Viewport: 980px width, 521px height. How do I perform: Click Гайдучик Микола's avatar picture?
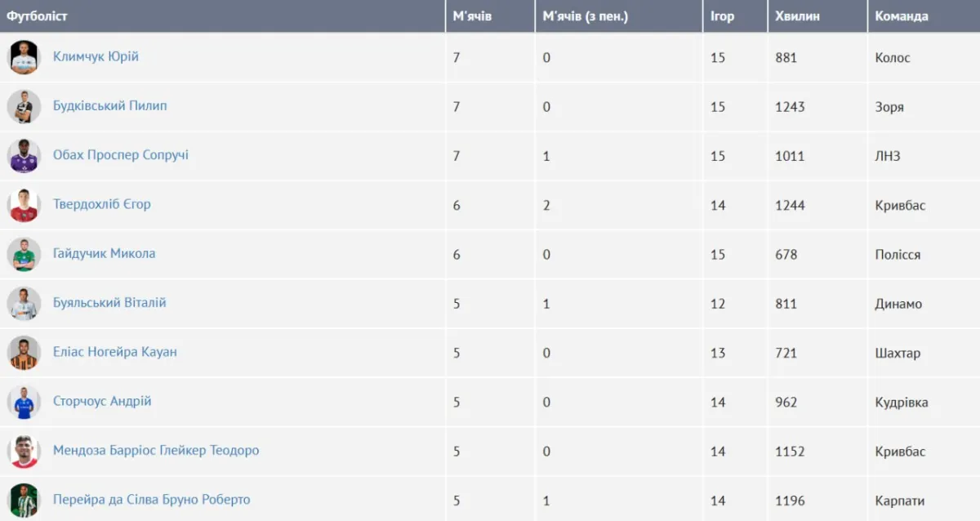[x=24, y=254]
